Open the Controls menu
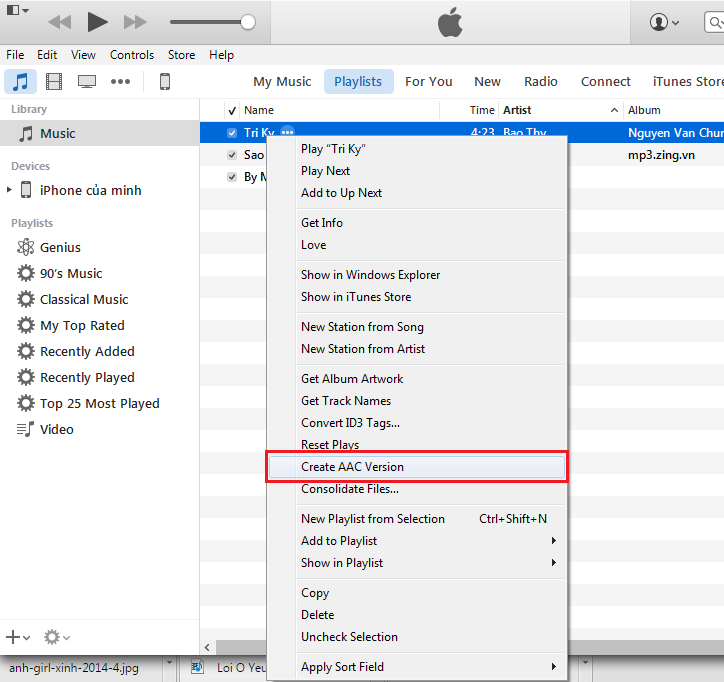 click(132, 55)
